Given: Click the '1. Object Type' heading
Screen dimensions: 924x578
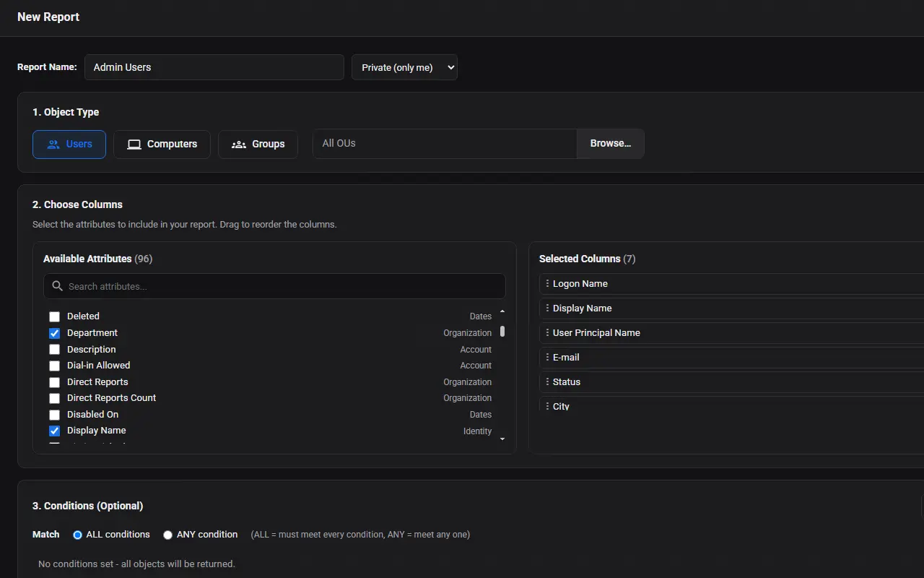Looking at the screenshot, I should 66,112.
